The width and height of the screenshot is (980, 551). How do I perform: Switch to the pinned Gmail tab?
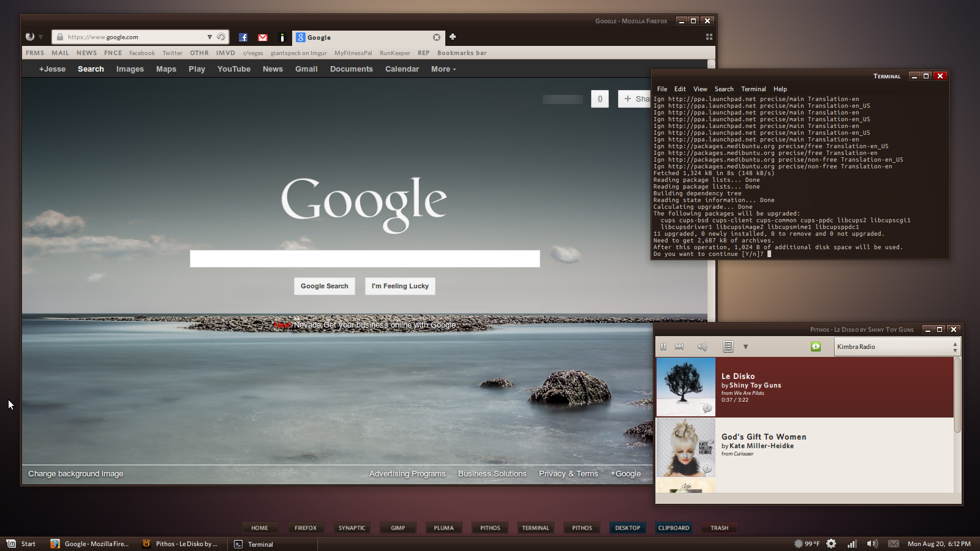coord(263,37)
